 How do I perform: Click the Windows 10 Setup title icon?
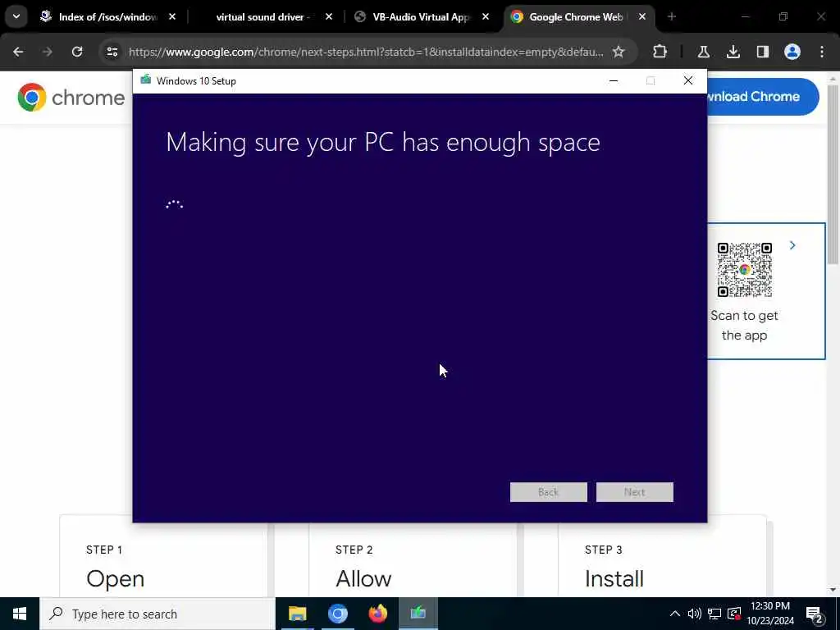(146, 80)
